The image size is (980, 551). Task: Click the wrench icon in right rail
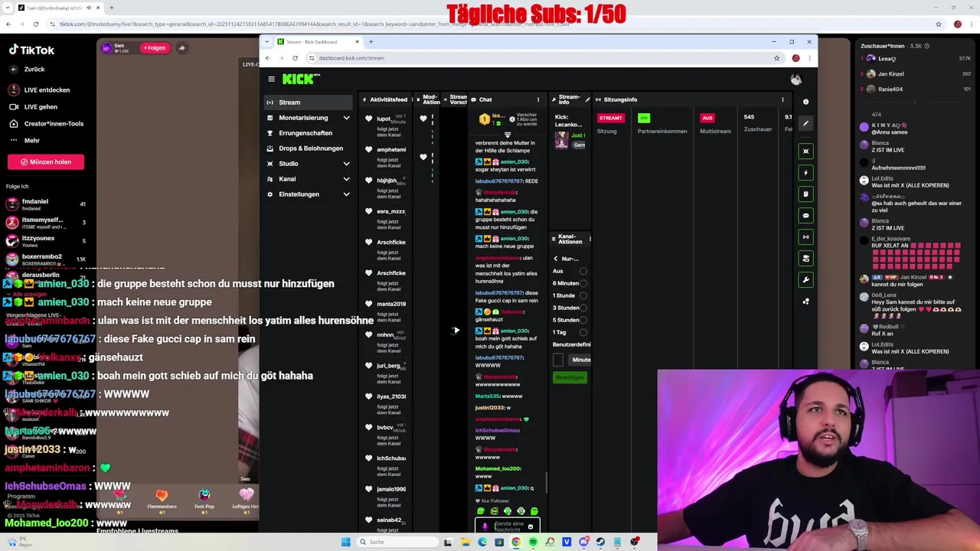coord(805,280)
